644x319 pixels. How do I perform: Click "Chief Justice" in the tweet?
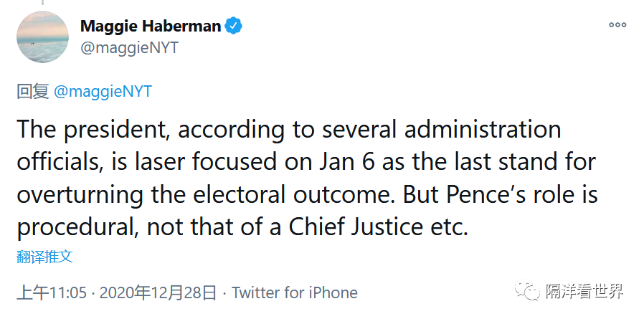click(356, 227)
